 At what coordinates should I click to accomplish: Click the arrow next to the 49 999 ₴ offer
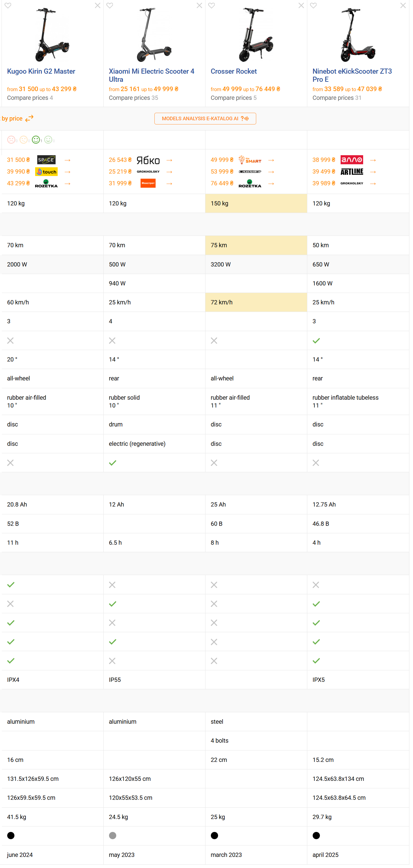tap(271, 160)
